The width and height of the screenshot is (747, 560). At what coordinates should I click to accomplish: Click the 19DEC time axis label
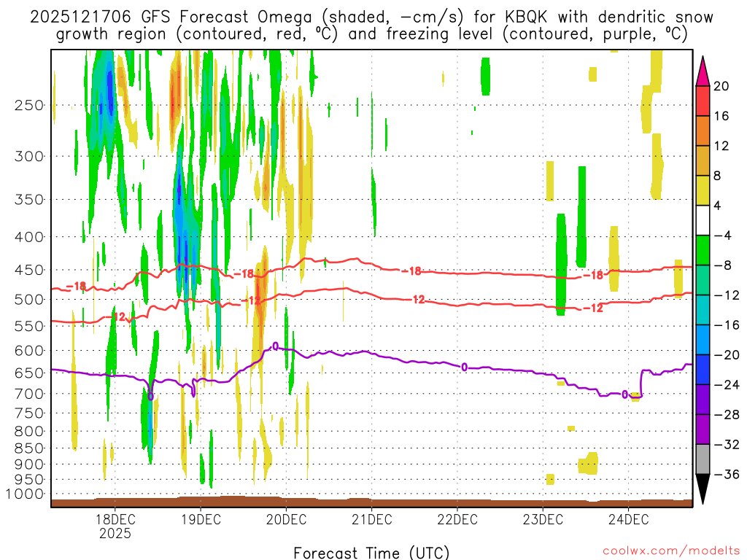tap(201, 519)
